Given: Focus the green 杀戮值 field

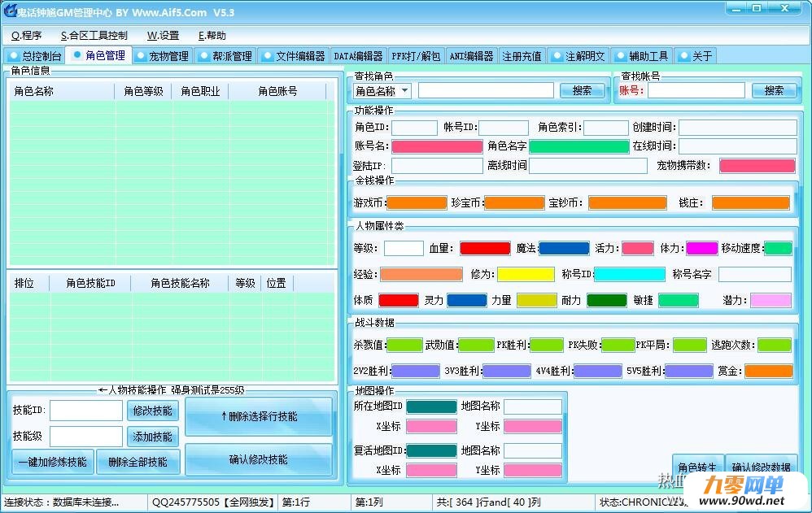Looking at the screenshot, I should (404, 345).
